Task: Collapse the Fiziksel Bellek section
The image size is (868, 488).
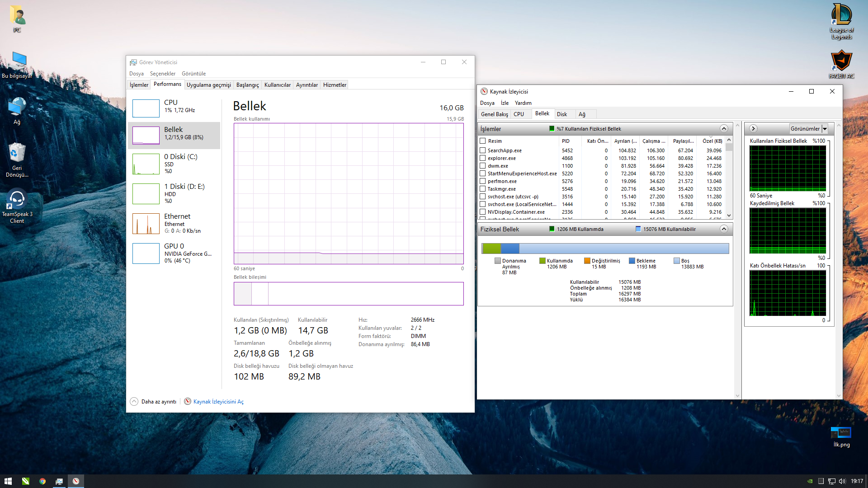Action: [724, 229]
